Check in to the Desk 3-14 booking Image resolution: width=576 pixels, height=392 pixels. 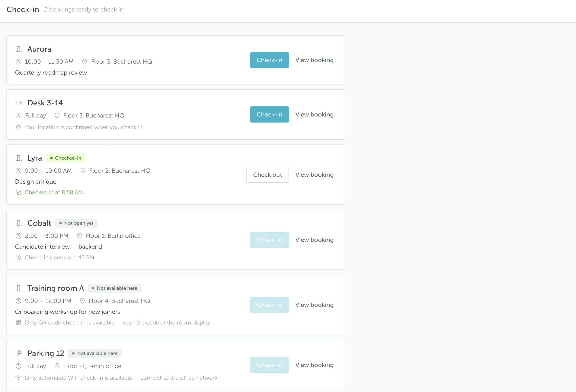269,114
